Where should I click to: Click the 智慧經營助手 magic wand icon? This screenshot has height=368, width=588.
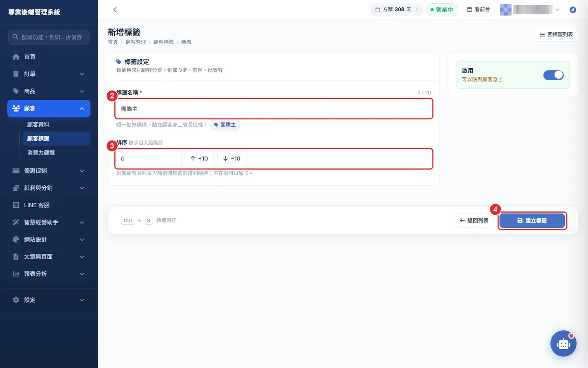tap(16, 222)
